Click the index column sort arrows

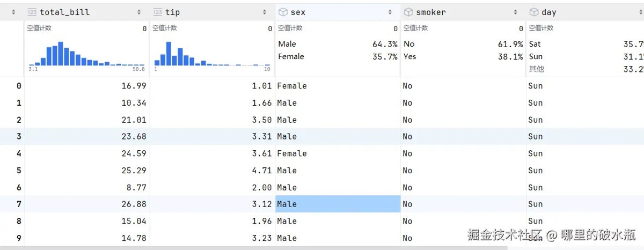click(x=13, y=12)
